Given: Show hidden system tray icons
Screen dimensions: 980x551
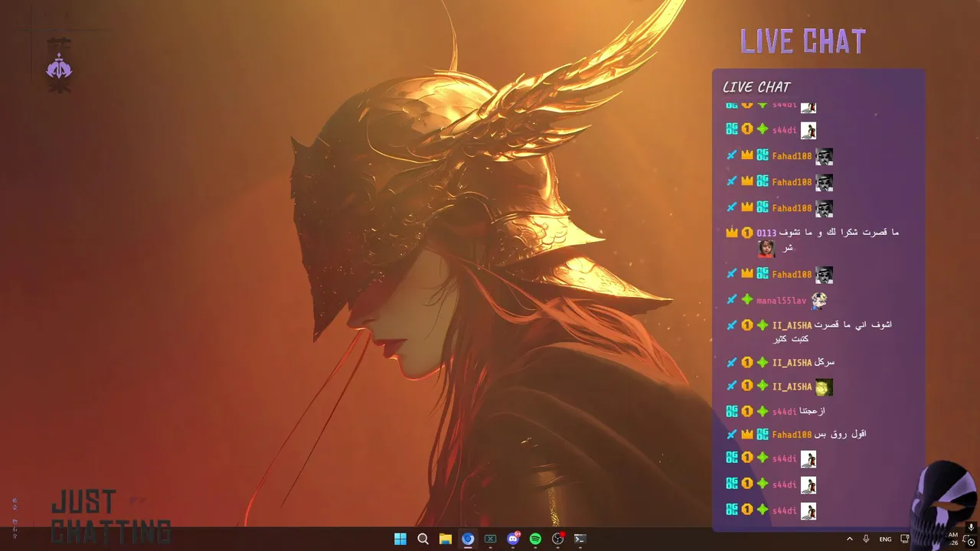Looking at the screenshot, I should tap(849, 539).
